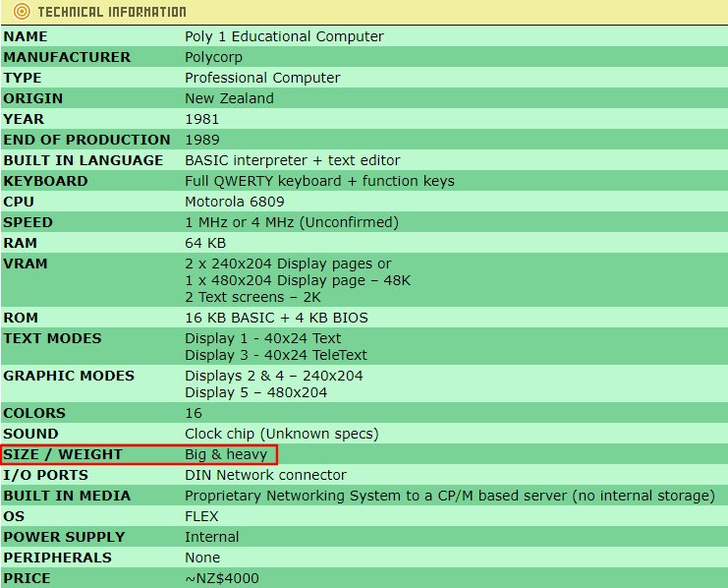The image size is (728, 588).
Task: Select the '64 KB' RAM value
Action: [x=205, y=243]
